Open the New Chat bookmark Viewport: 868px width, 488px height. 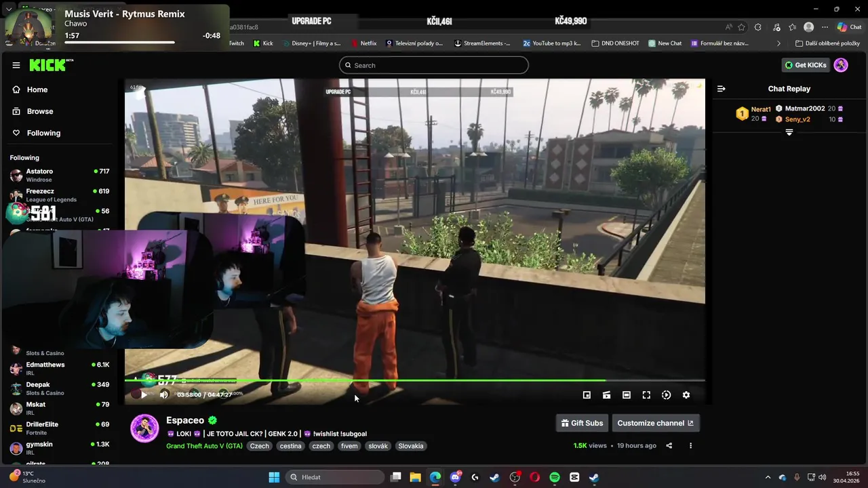point(665,43)
